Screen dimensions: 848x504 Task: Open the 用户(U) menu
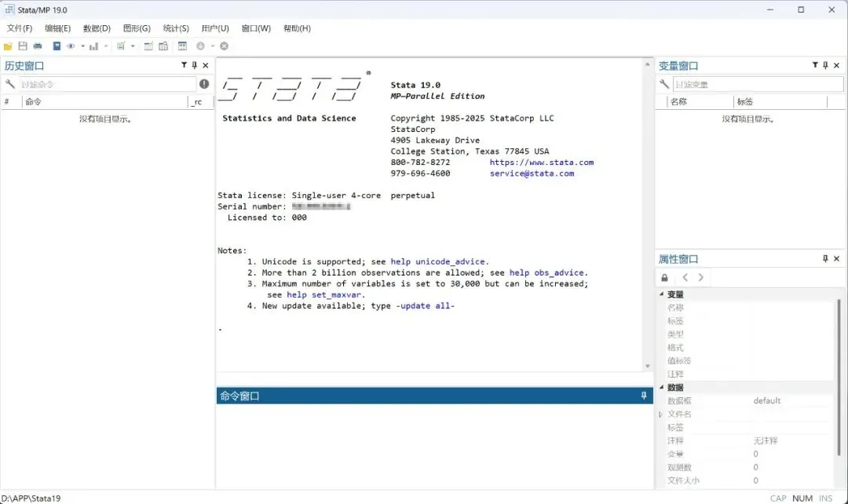(x=215, y=28)
